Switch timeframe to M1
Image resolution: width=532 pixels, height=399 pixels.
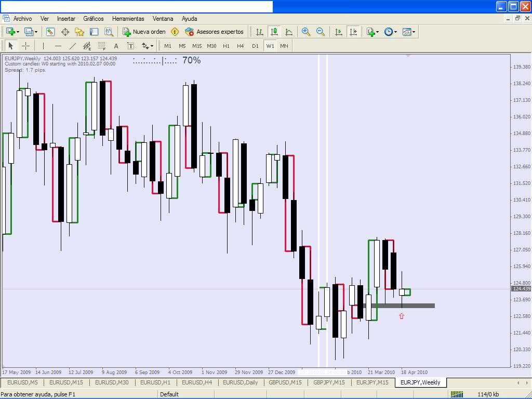(x=168, y=46)
